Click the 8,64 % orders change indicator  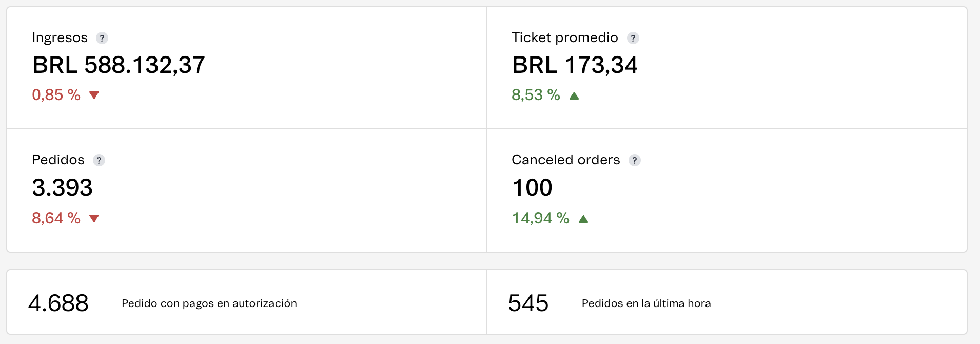pyautogui.click(x=56, y=218)
